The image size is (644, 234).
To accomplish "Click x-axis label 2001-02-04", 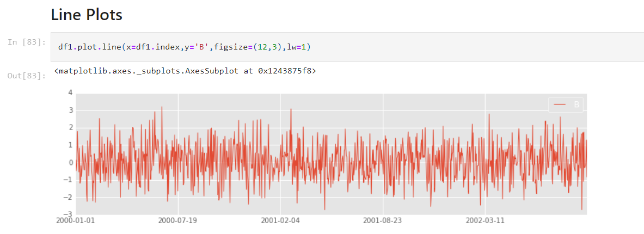I will tap(280, 220).
